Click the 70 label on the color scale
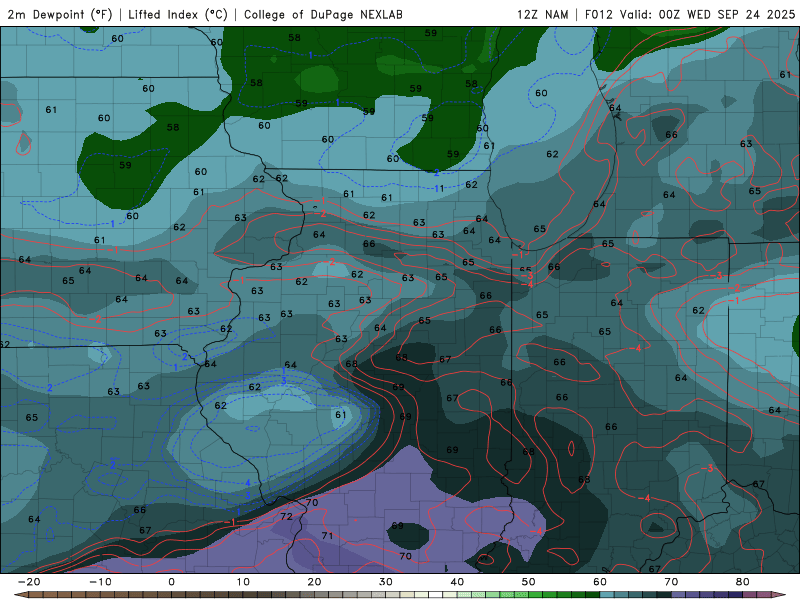 (x=671, y=582)
